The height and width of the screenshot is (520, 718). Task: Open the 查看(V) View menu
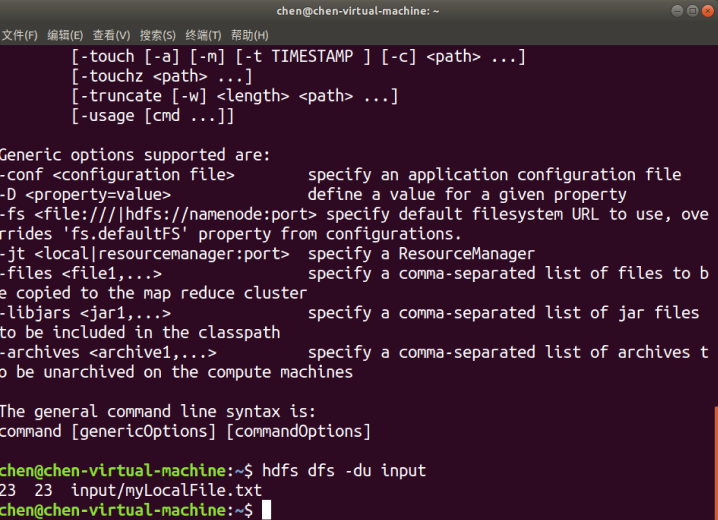tap(111, 35)
